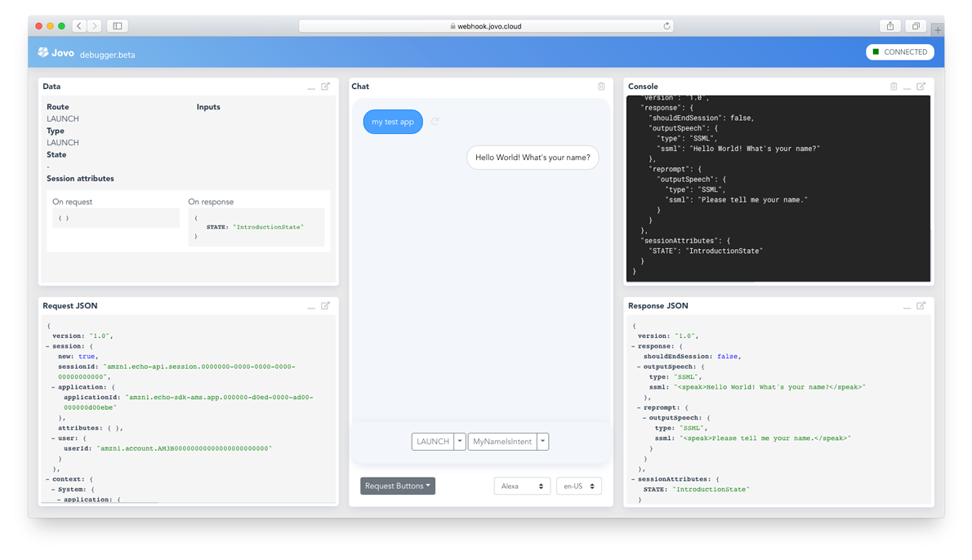Open the Alexa platform selector
This screenshot has width=972, height=560.
point(522,487)
